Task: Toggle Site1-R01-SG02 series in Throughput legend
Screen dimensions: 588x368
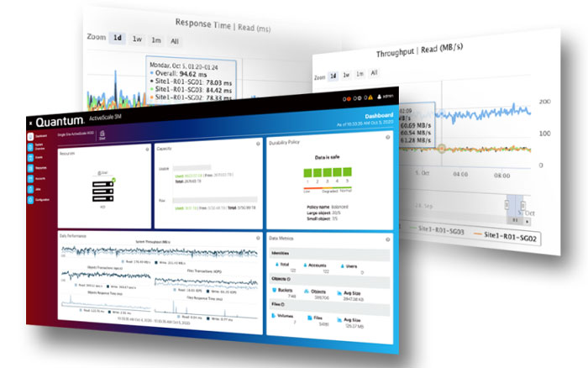Action: click(x=507, y=236)
